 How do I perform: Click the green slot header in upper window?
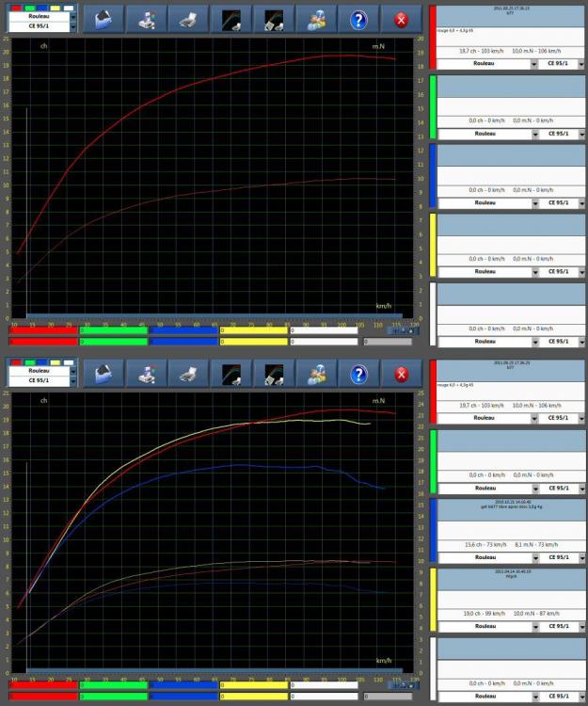click(511, 87)
